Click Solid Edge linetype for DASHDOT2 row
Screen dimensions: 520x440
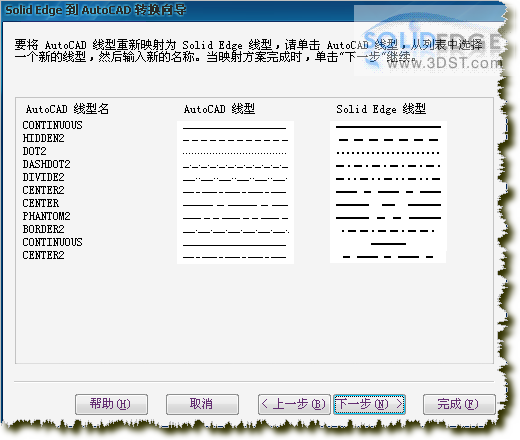tap(388, 166)
